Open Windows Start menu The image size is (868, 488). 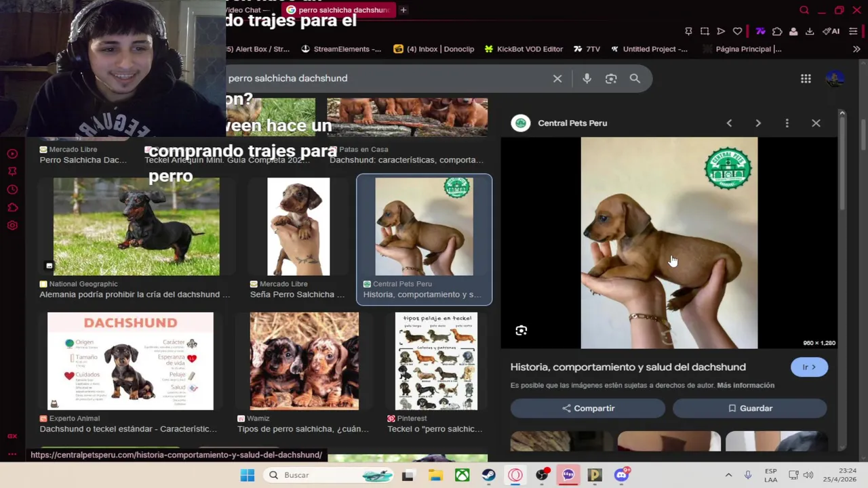point(248,475)
